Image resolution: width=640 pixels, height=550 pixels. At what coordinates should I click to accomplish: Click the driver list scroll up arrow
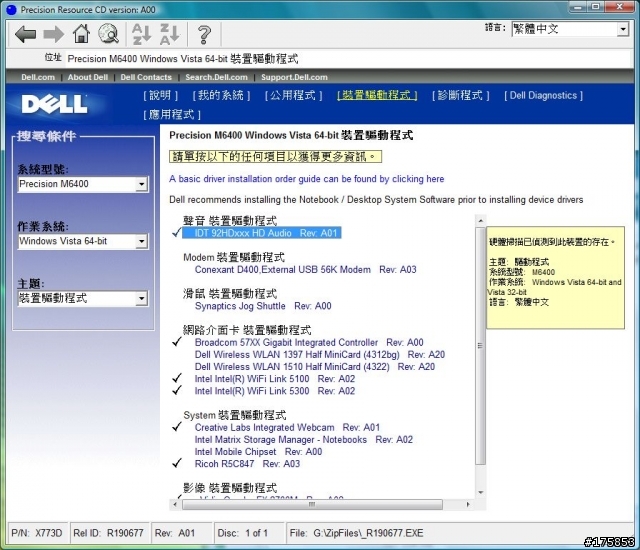480,221
